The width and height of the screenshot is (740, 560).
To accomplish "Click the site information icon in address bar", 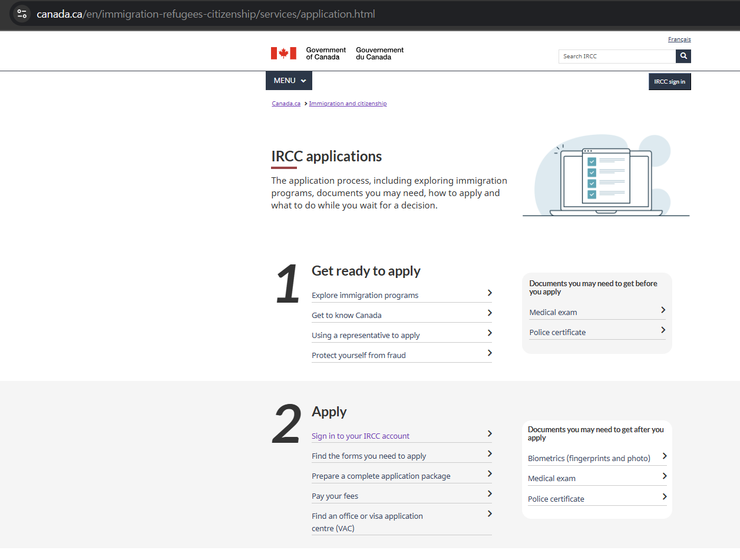I will [x=22, y=14].
